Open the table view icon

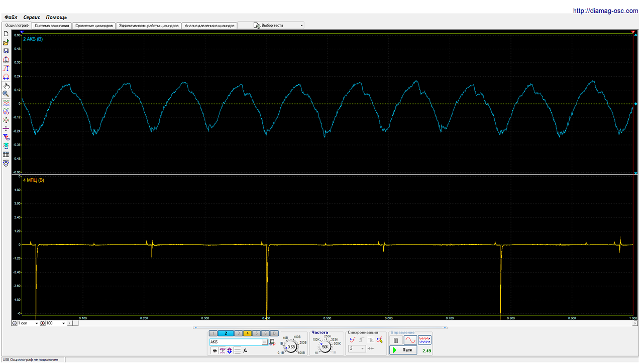[x=6, y=154]
